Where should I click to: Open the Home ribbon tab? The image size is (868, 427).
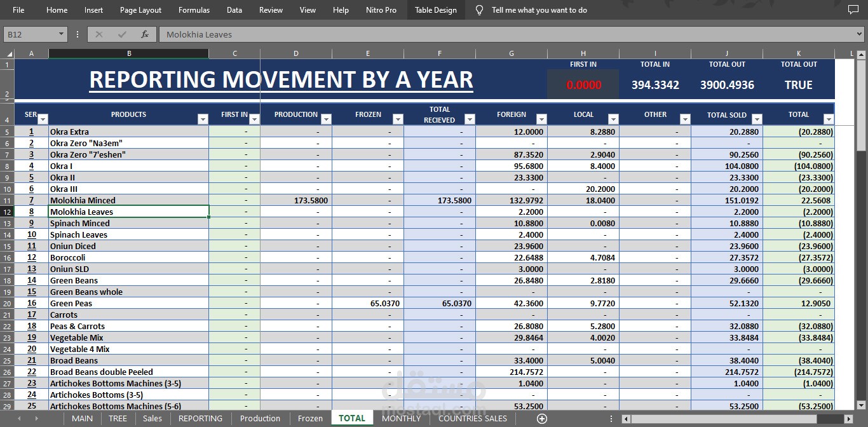click(x=57, y=10)
